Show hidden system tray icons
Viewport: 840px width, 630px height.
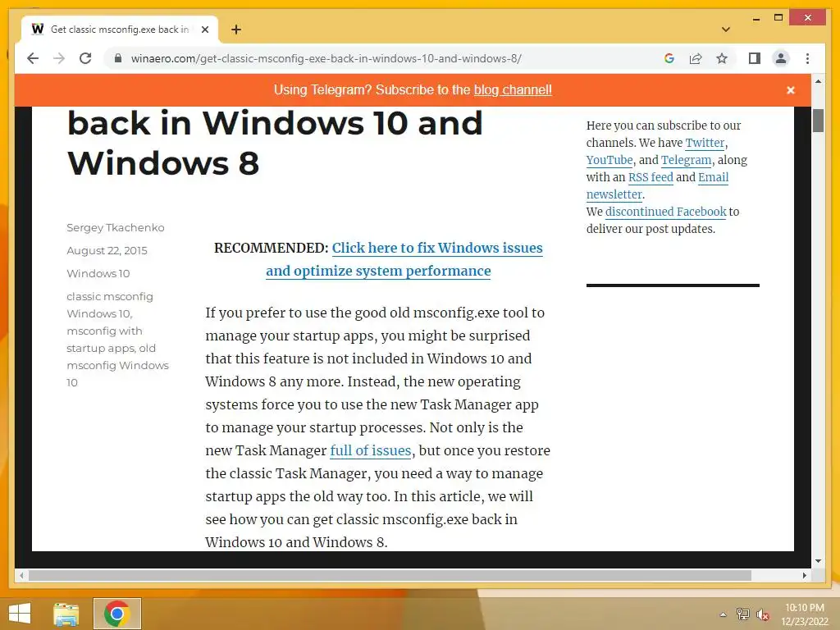tap(723, 614)
